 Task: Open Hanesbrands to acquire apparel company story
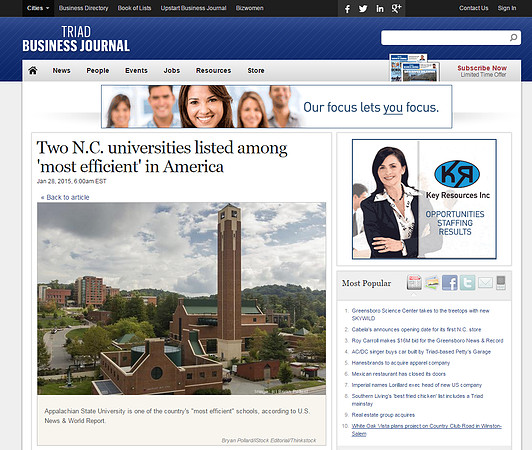tap(401, 363)
